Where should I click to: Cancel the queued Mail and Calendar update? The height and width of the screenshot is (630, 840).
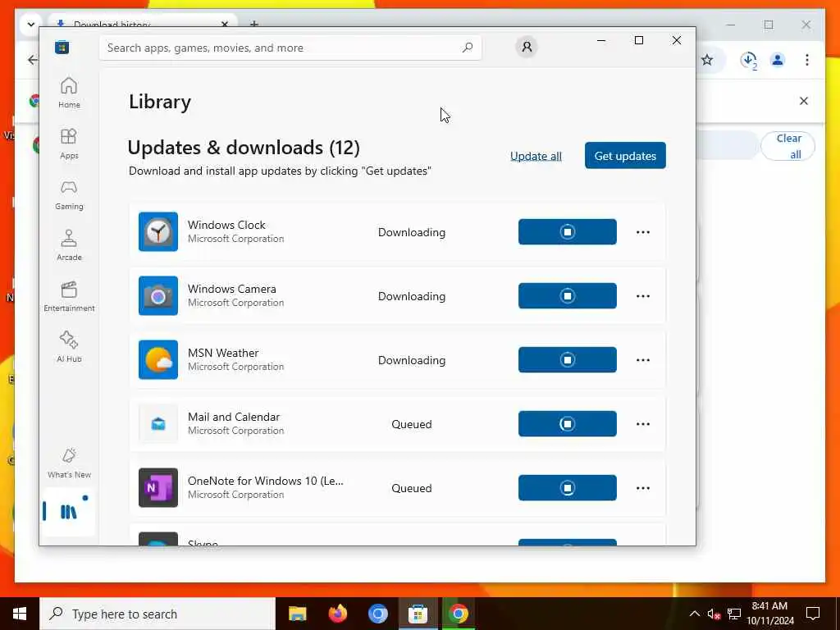click(568, 424)
